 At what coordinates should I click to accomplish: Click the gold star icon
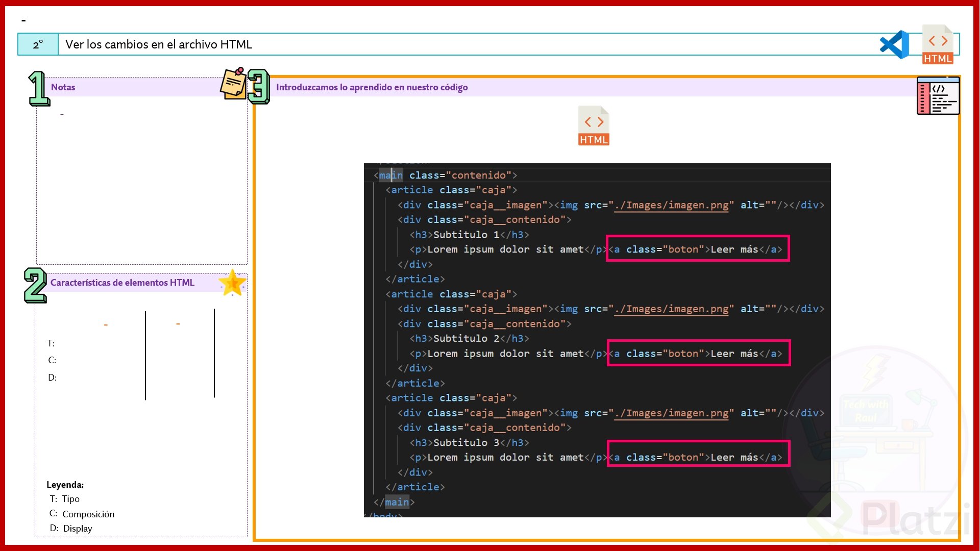pyautogui.click(x=232, y=283)
